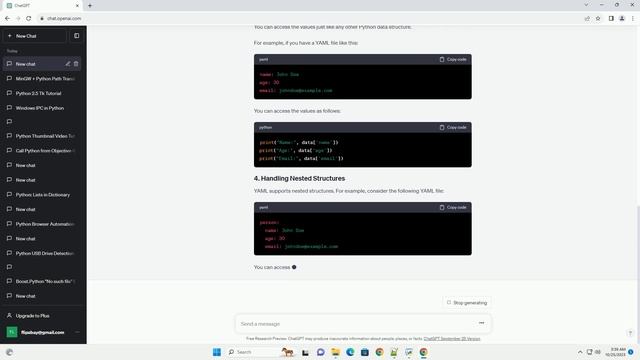The width and height of the screenshot is (640, 360).
Task: Open the help question mark button
Action: pos(630,333)
